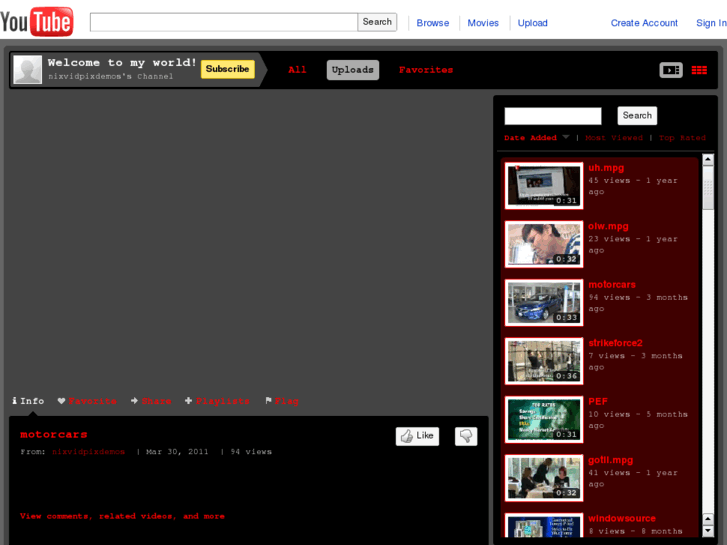This screenshot has height=545, width=727.
Task: Subscribe to the channel
Action: [x=228, y=69]
